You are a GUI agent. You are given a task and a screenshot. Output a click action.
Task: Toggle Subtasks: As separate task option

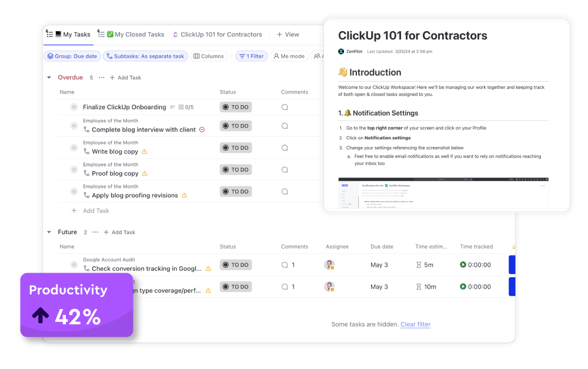145,56
